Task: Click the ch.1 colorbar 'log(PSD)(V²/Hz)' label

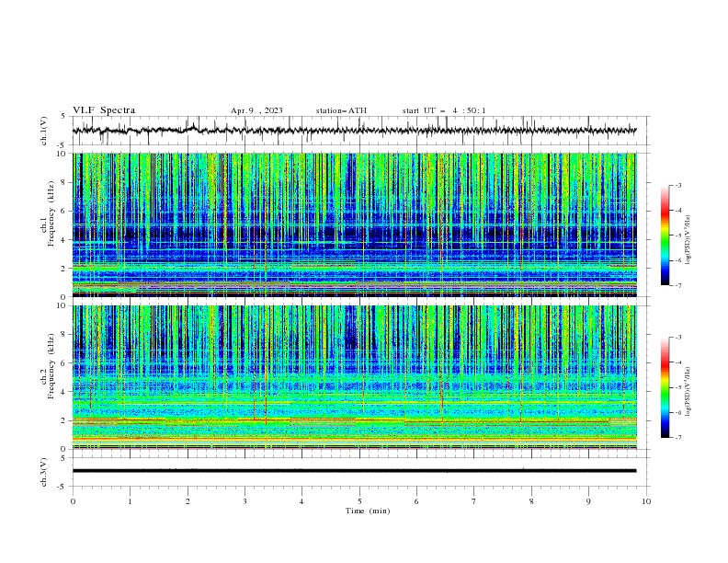Action: coord(688,240)
